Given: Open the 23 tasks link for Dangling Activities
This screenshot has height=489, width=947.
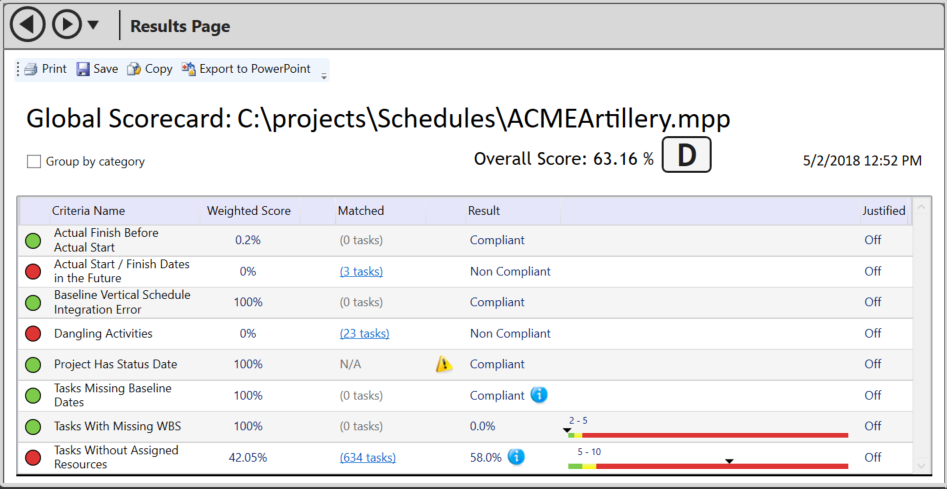Looking at the screenshot, I should pos(363,333).
